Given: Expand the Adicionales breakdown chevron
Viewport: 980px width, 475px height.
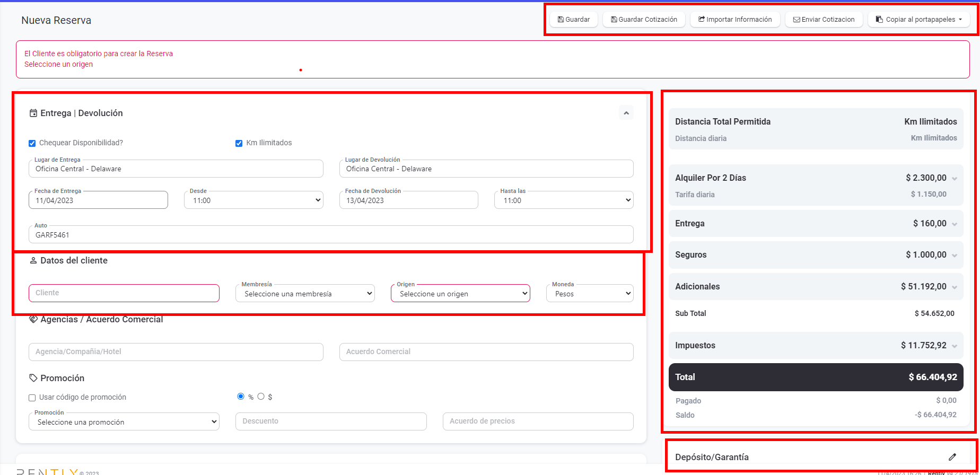Looking at the screenshot, I should point(955,287).
